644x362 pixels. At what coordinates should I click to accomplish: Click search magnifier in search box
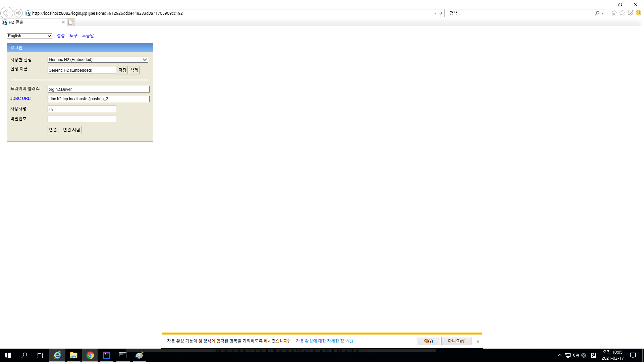597,13
